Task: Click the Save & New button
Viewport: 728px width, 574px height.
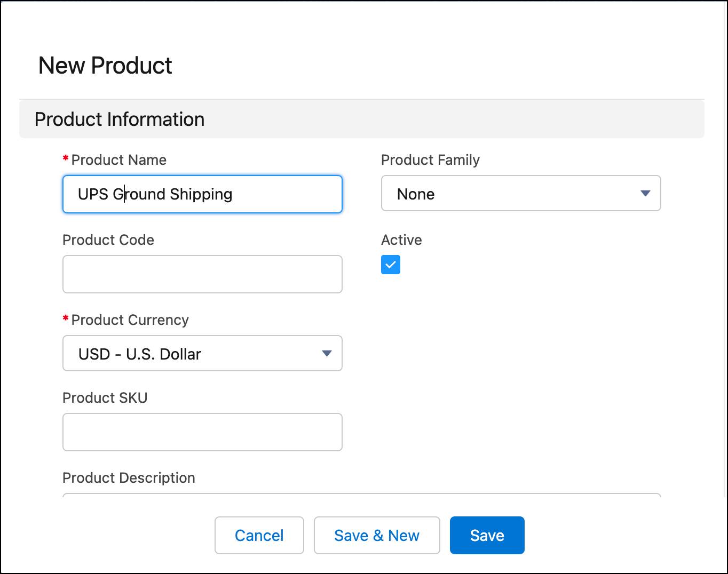Action: pyautogui.click(x=377, y=535)
